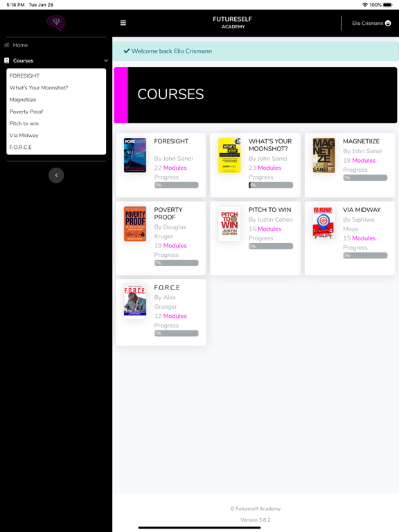Click the Version 3.8.2 footer text

tap(256, 520)
